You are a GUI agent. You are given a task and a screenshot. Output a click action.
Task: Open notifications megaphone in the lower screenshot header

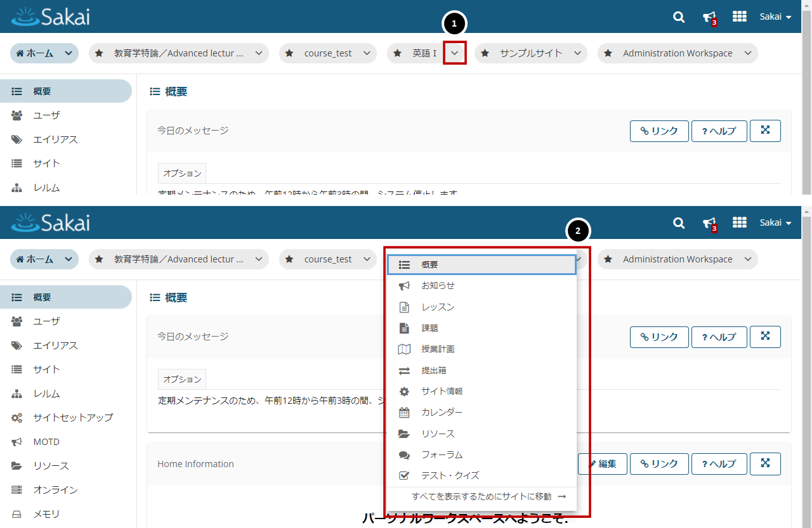pos(710,224)
